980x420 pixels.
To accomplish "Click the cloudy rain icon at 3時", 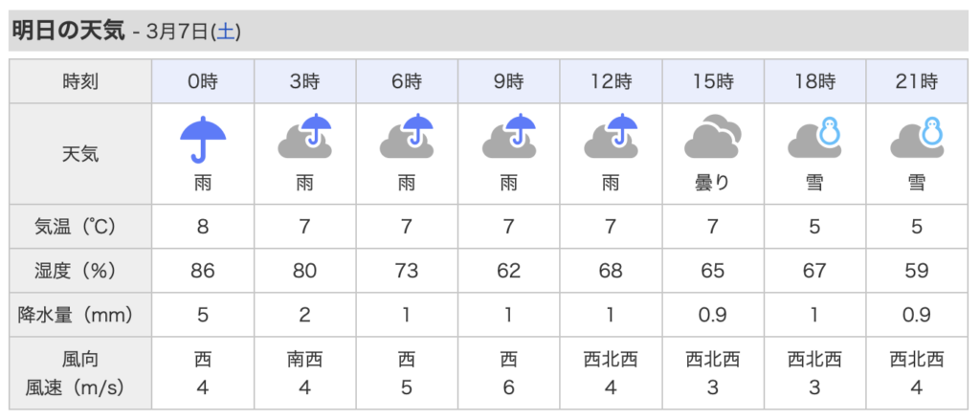I will click(304, 136).
